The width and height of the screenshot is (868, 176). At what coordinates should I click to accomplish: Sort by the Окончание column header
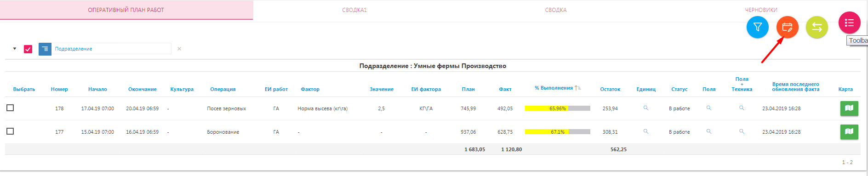(143, 89)
